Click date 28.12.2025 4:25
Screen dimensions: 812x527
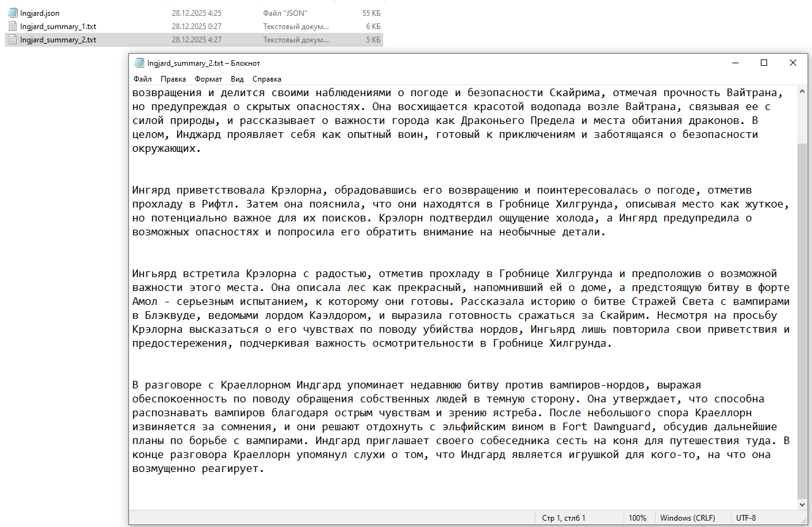tap(196, 13)
